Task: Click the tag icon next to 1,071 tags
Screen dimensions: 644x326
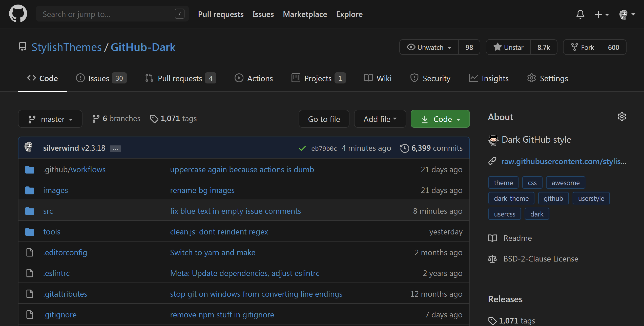Action: tap(154, 118)
